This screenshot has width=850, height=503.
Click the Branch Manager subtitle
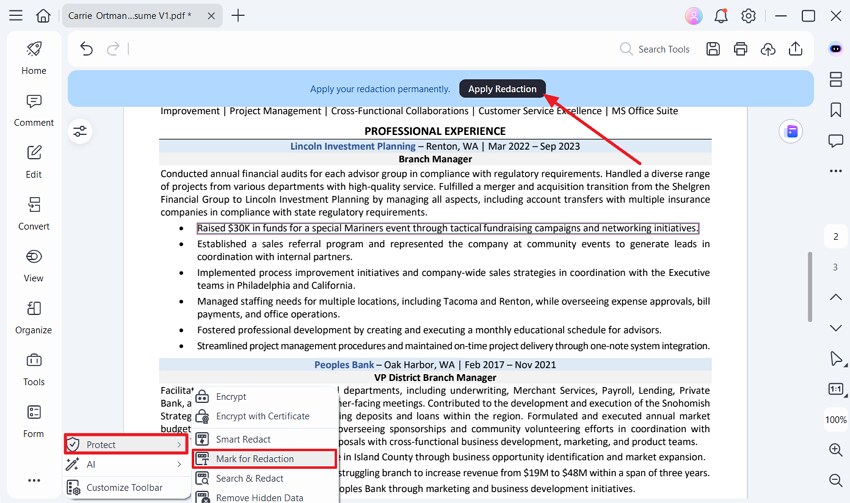point(435,159)
